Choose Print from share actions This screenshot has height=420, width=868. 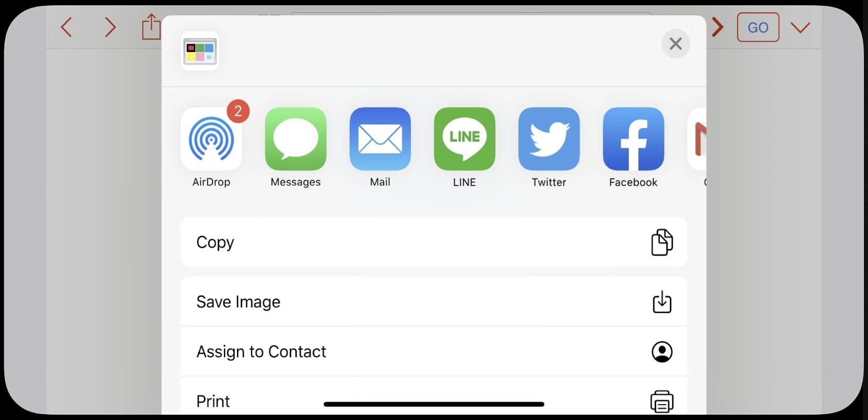434,398
